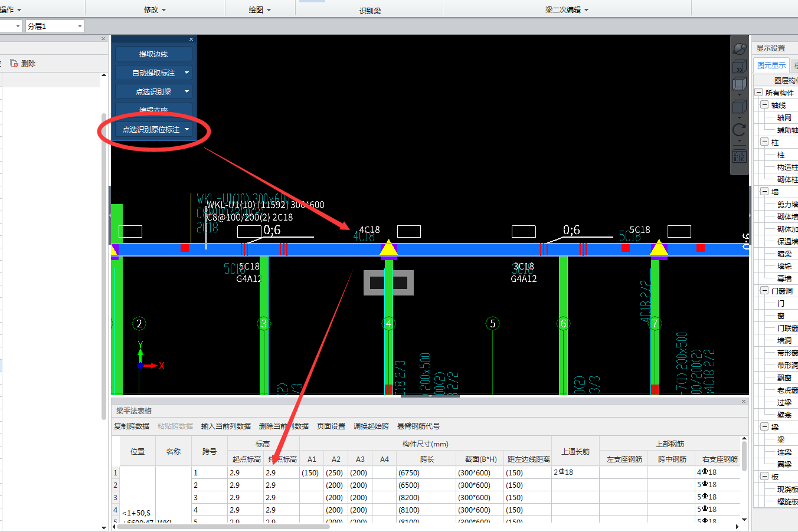Select 圈梁 in display tree
The image size is (798, 532).
784,465
